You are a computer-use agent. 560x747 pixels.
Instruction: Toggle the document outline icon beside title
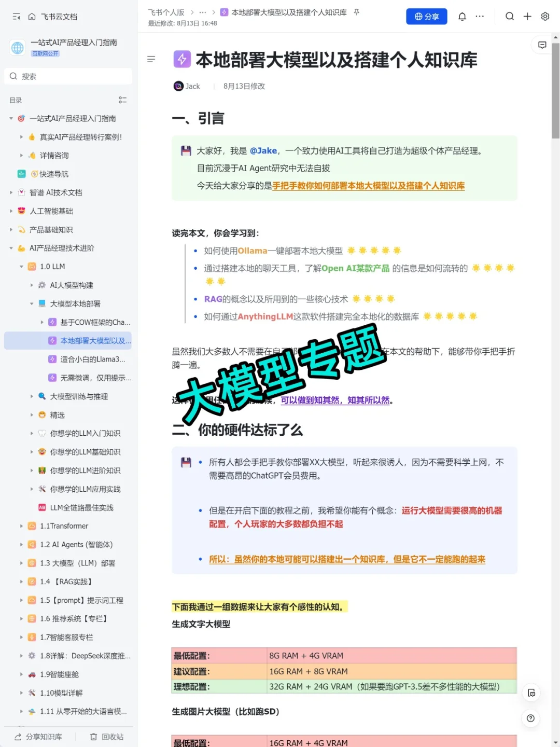coord(151,59)
